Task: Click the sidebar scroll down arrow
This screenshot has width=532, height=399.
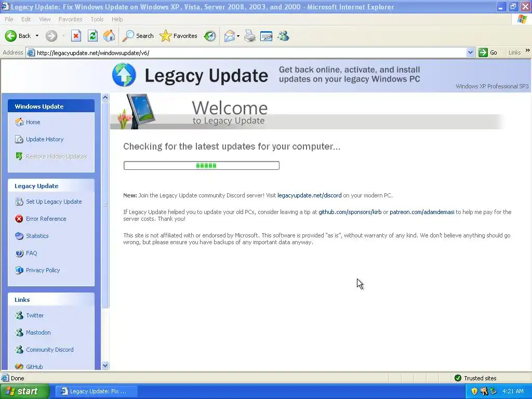Action: (105, 365)
